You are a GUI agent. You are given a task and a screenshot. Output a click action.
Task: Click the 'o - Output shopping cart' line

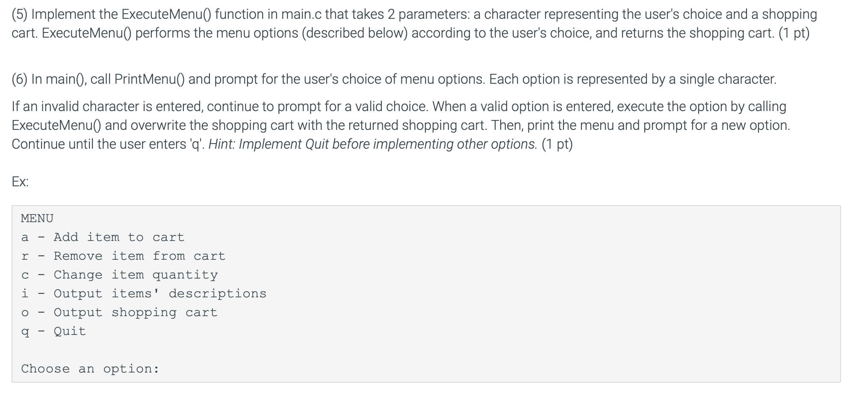[x=119, y=312]
